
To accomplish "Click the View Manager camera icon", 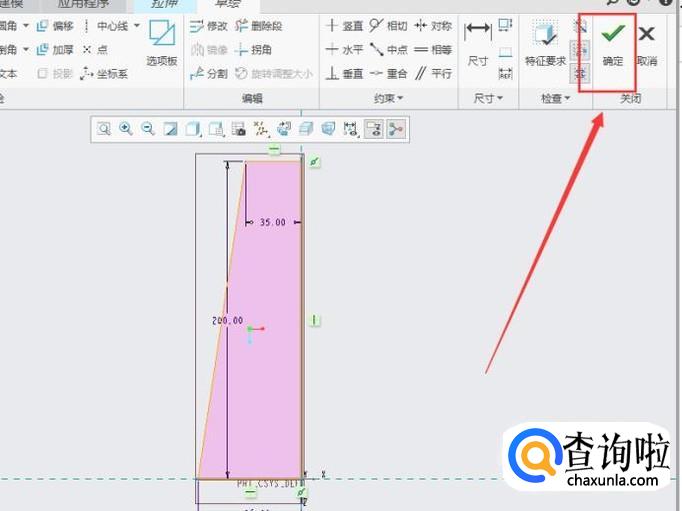I will [238, 129].
